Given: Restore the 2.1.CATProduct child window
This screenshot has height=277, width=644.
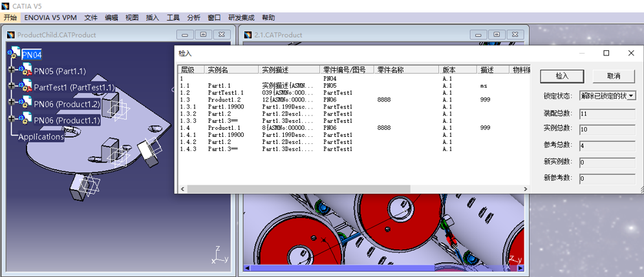Looking at the screenshot, I should pyautogui.click(x=497, y=34).
